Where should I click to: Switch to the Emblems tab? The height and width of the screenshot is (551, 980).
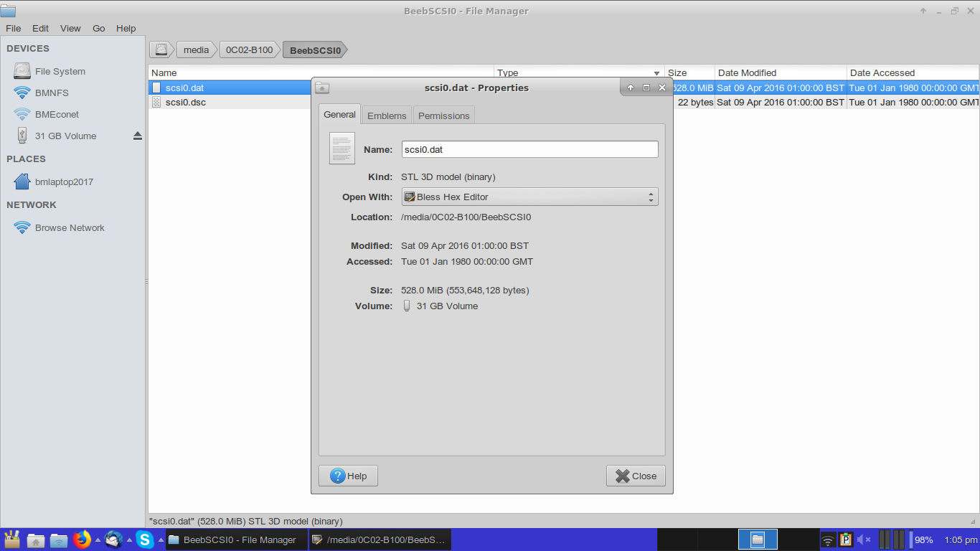(x=387, y=116)
